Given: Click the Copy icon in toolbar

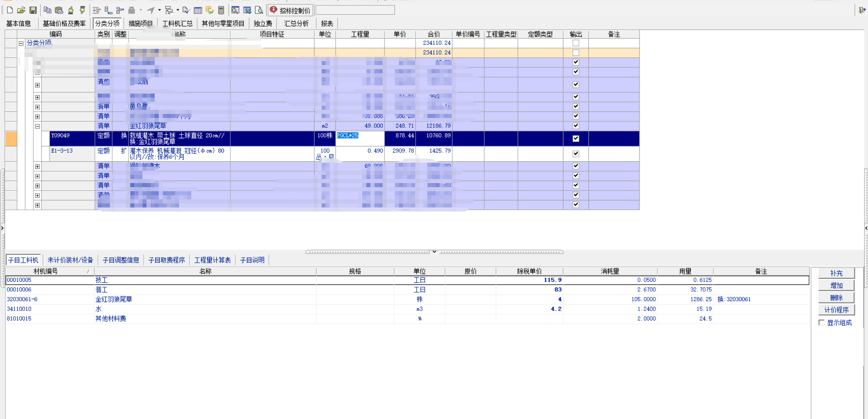Looking at the screenshot, I should [x=47, y=10].
